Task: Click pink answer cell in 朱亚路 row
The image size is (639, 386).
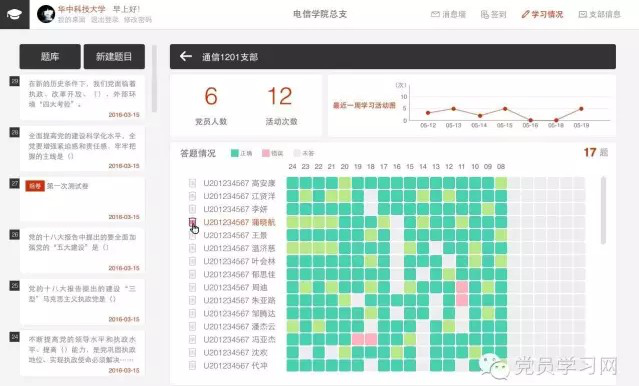Action: 462,300
